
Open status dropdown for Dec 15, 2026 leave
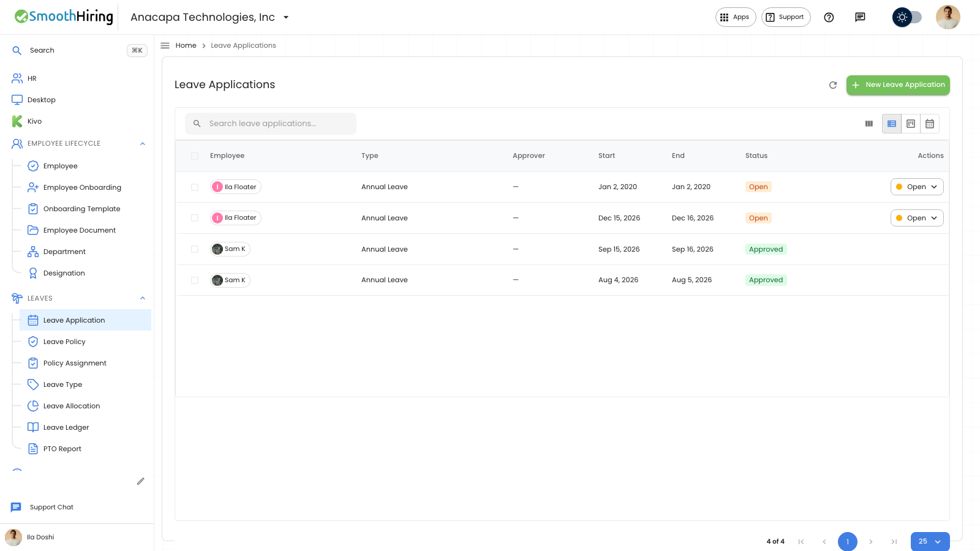point(917,218)
